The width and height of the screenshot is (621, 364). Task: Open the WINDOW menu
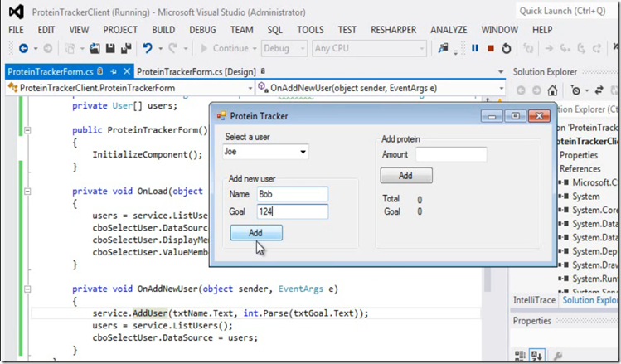[499, 30]
